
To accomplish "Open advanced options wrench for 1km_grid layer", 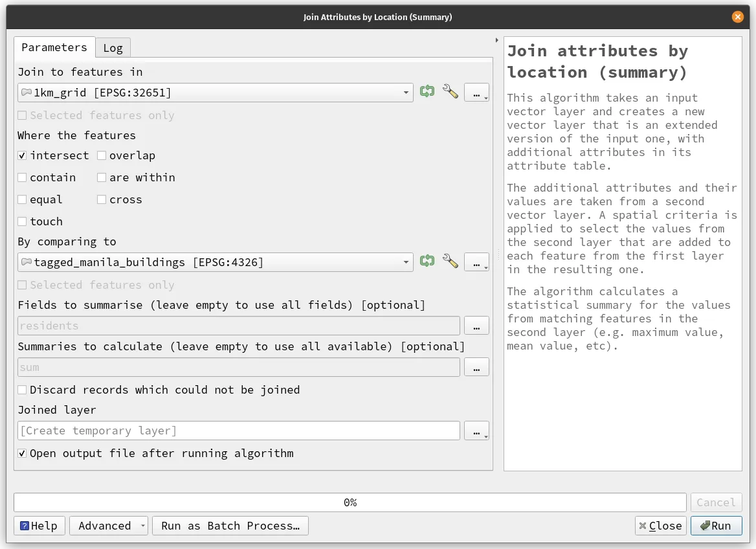I will [450, 92].
